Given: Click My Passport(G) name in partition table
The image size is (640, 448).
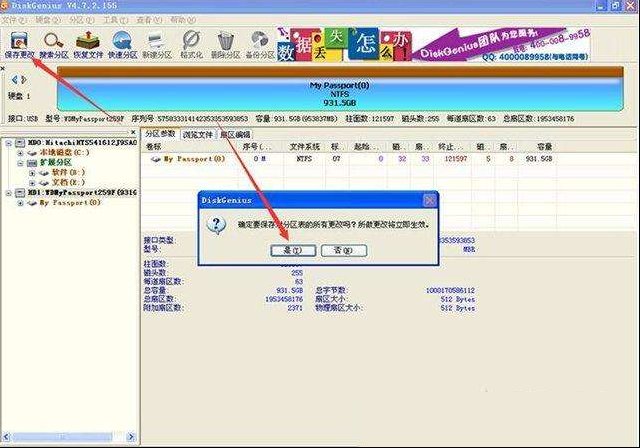Looking at the screenshot, I should tap(194, 159).
